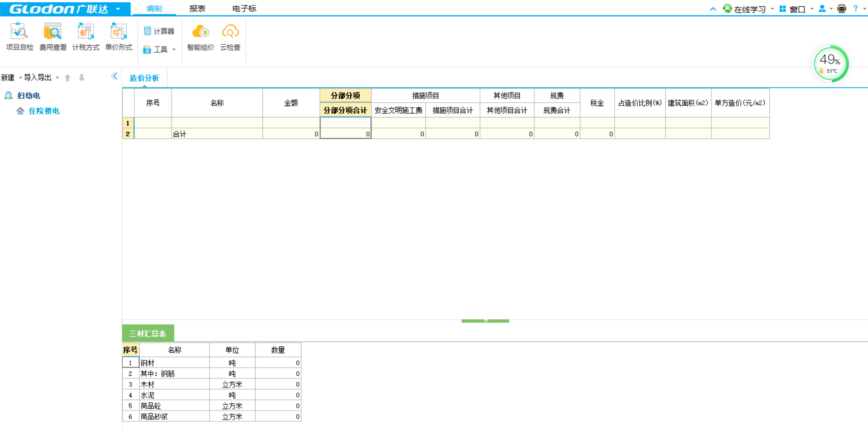Click the 税金 column header

tap(597, 103)
